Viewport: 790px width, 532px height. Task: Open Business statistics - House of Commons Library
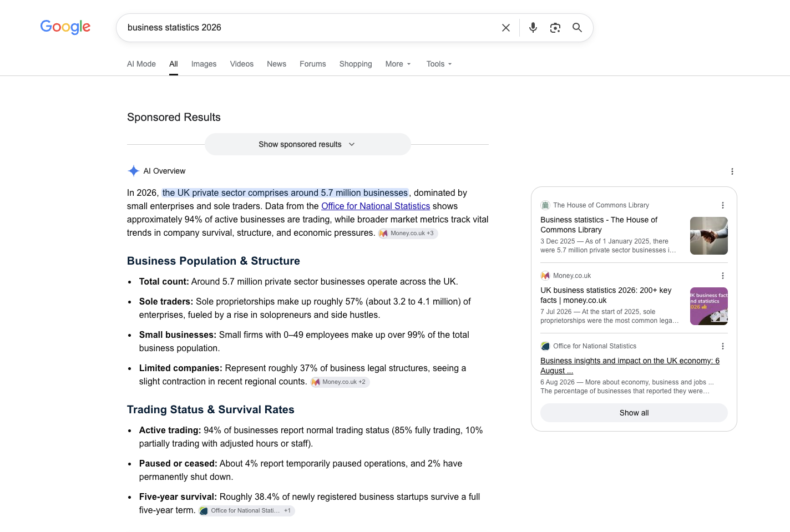[599, 225]
